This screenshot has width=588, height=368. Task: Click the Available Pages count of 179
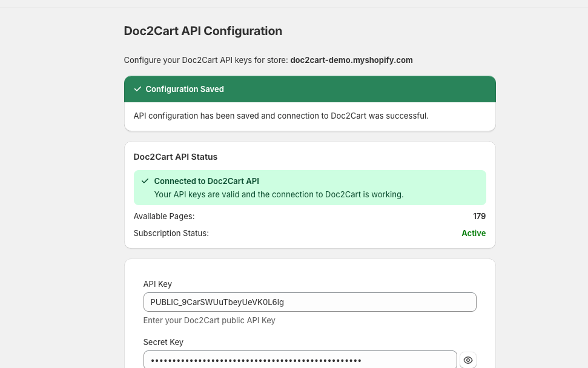pyautogui.click(x=479, y=216)
